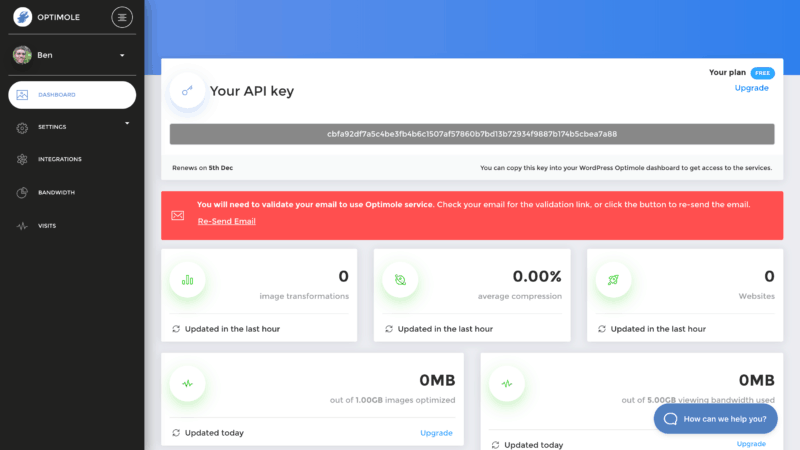
Task: Click refresh icon in image transformations card
Action: (176, 329)
